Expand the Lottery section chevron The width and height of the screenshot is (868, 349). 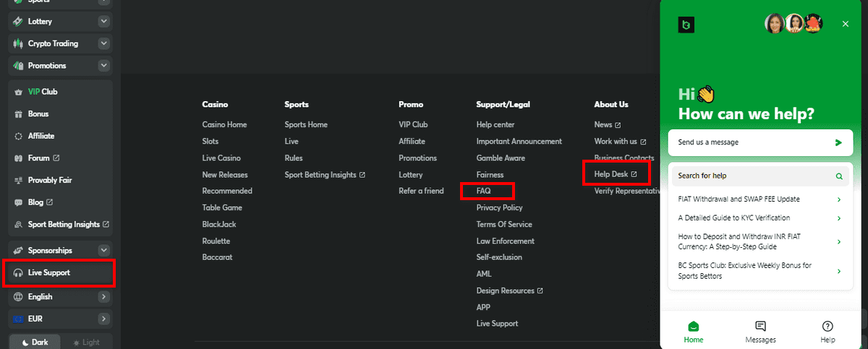(x=103, y=22)
